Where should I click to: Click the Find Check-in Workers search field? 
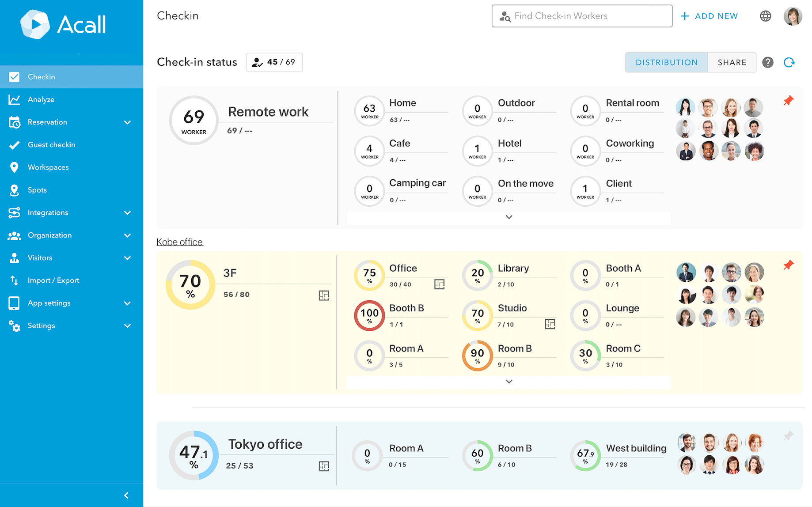[x=582, y=16]
